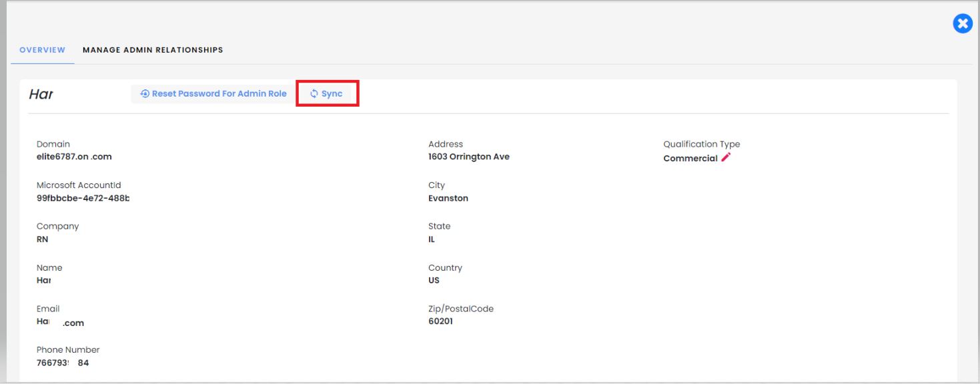The width and height of the screenshot is (980, 384).
Task: Select the zip code 60201
Action: (440, 321)
